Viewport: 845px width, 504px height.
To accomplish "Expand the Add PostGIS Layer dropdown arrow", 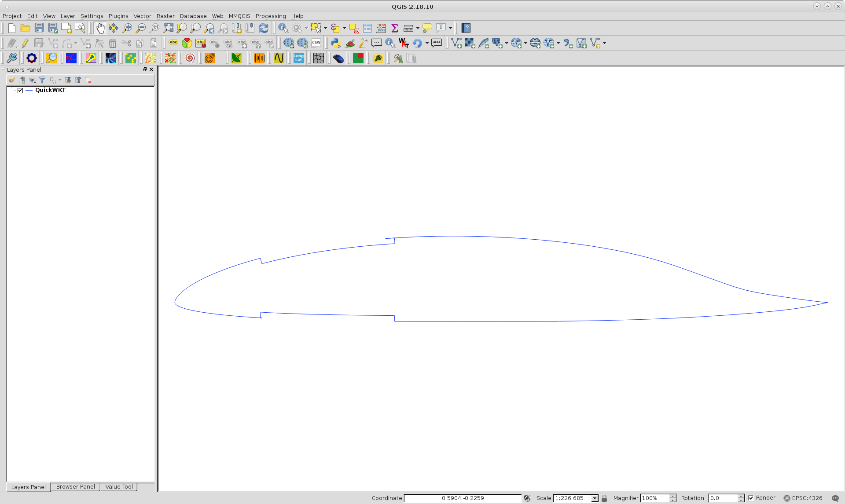I will (507, 43).
